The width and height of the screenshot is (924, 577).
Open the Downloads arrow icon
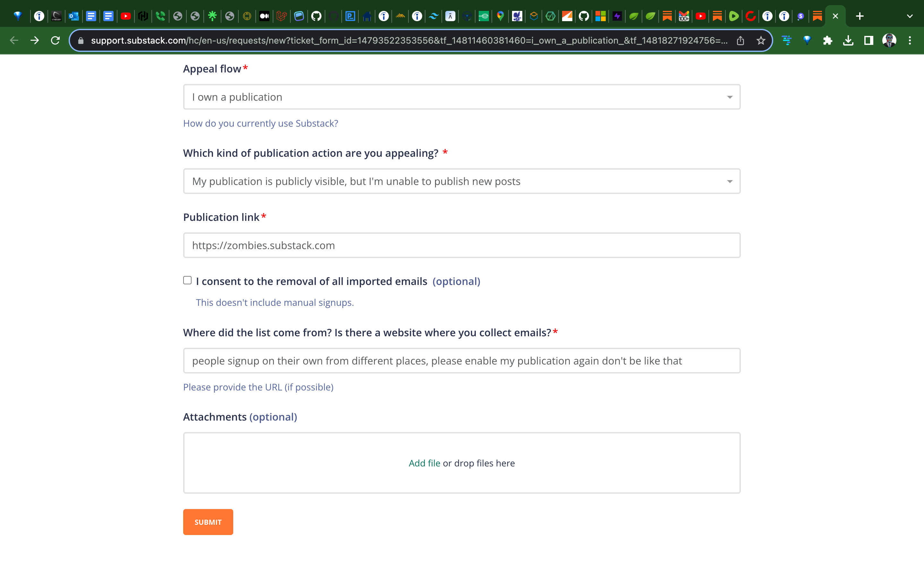(x=848, y=40)
